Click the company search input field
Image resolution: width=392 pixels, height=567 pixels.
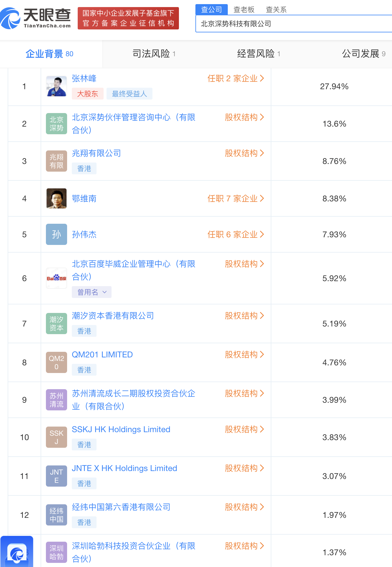(294, 24)
